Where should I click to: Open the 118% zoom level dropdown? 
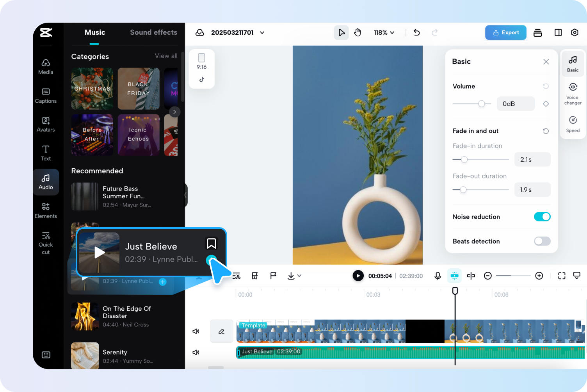pos(384,32)
